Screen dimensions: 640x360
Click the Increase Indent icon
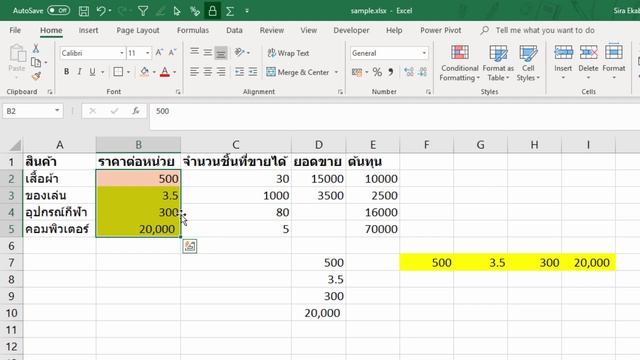point(253,72)
